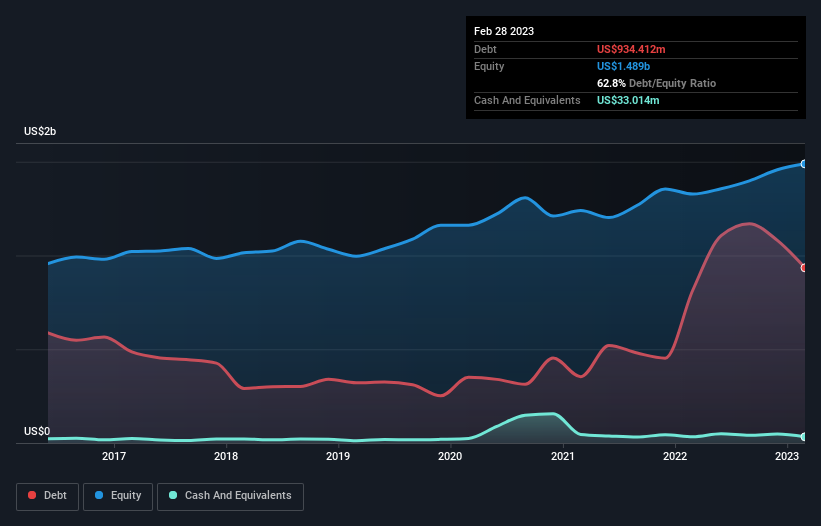Toggle the Equity series legend button
821x526 pixels.
click(x=118, y=496)
